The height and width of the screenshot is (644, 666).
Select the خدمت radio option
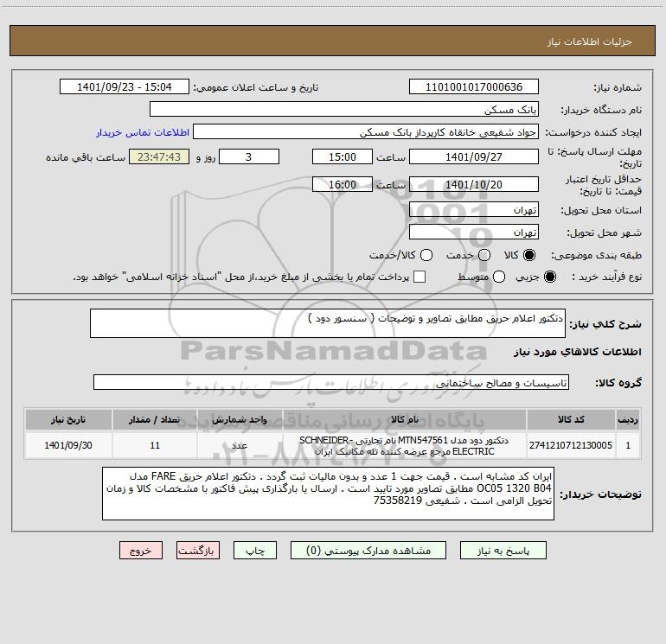point(484,255)
